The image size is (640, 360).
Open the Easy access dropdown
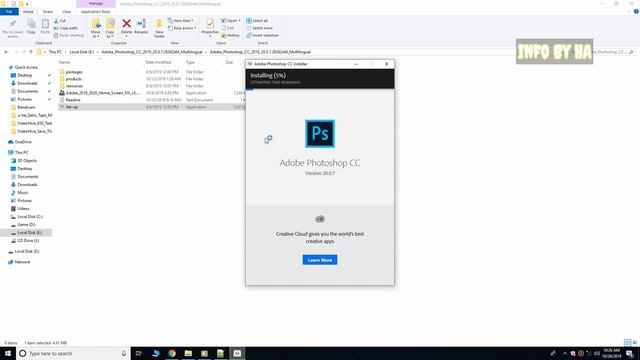click(x=182, y=28)
